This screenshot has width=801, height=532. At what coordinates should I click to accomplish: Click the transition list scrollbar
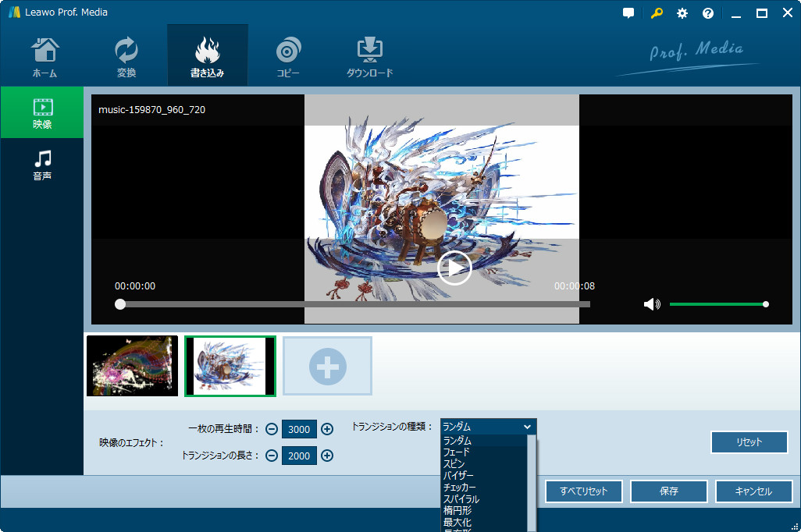(x=532, y=483)
